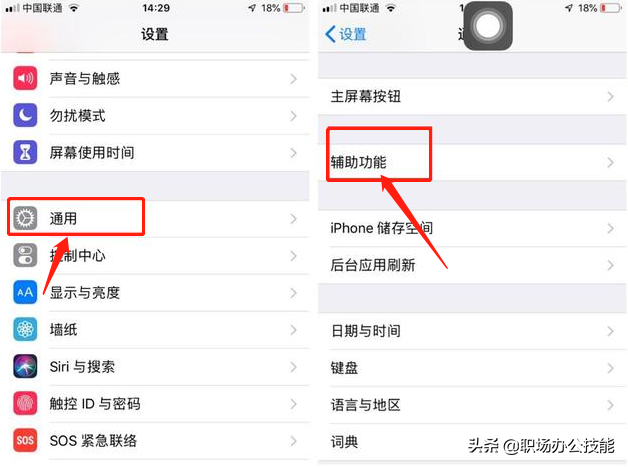
Task: Tap the Screen Time hourglass icon
Action: coord(25,152)
